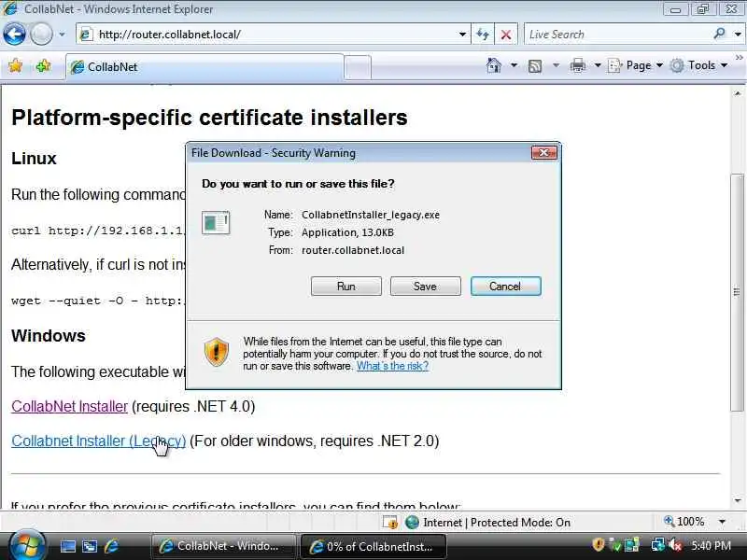The image size is (747, 560).
Task: Expand the address bar history dropdown
Action: click(x=462, y=35)
